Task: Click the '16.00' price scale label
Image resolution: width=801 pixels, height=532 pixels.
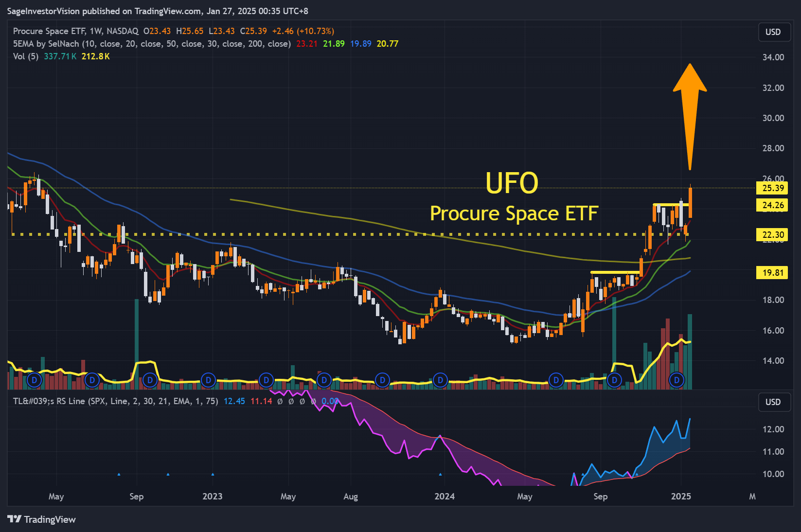Action: click(x=773, y=331)
